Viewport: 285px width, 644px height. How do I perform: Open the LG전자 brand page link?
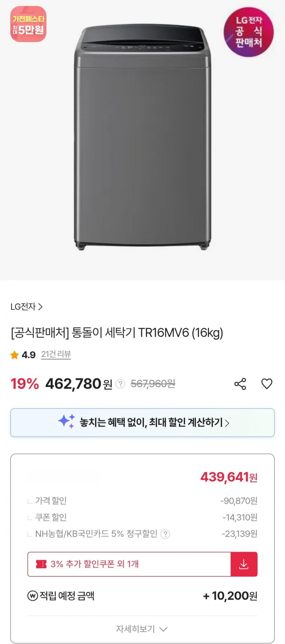pyautogui.click(x=27, y=307)
